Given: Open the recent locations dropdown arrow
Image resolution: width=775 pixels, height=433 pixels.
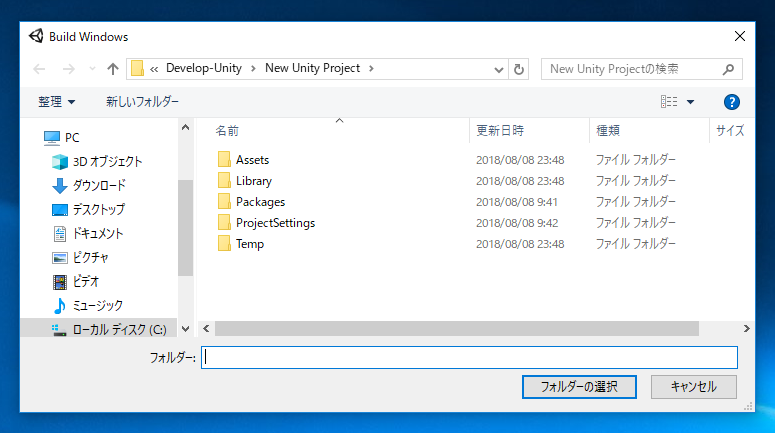Looking at the screenshot, I should 92,69.
